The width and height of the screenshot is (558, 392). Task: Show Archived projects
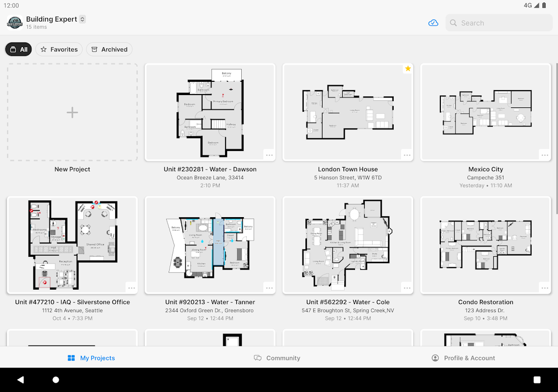109,49
